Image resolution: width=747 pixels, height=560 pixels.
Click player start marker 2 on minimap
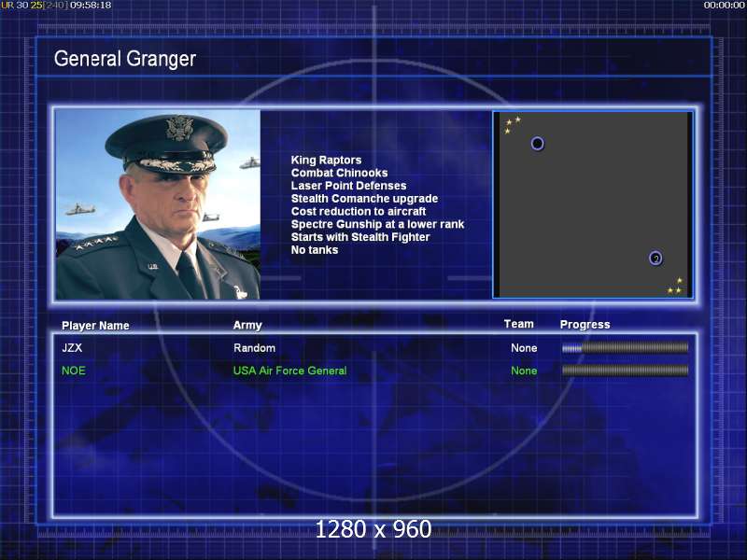click(655, 259)
